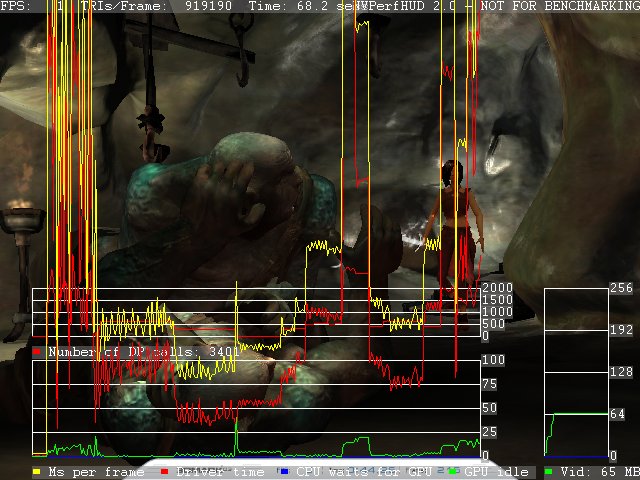Click the 2000 axis label
The width and height of the screenshot is (640, 480).
pyautogui.click(x=497, y=288)
